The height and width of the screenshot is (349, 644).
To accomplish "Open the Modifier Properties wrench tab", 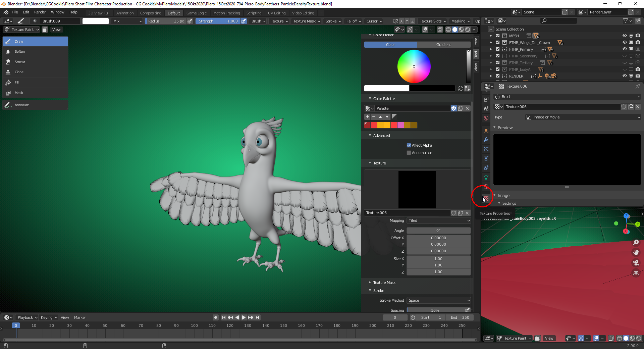I will click(486, 140).
